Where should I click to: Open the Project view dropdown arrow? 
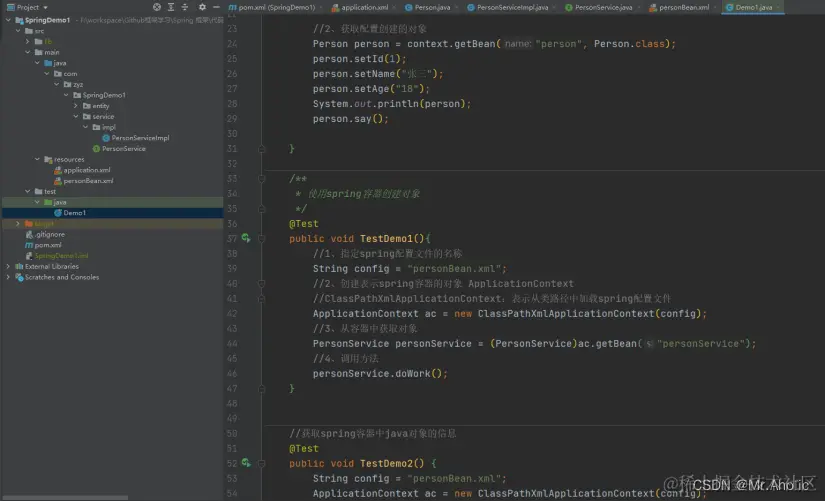point(45,8)
